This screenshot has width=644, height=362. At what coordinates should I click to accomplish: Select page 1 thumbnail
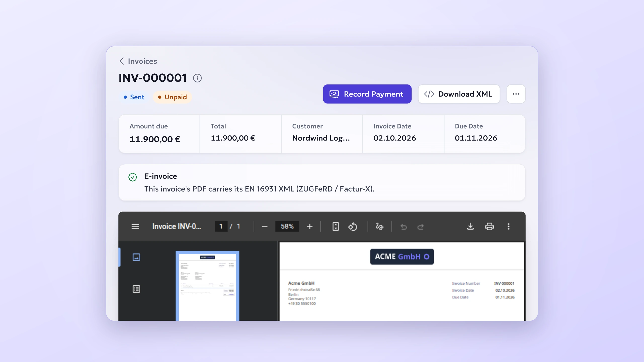207,286
